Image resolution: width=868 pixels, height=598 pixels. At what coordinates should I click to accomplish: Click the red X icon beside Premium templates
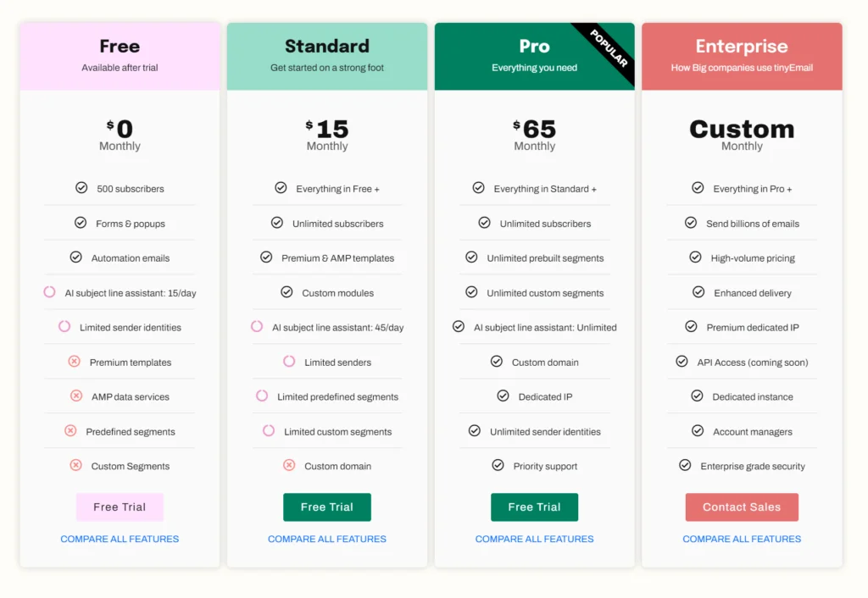coord(75,362)
